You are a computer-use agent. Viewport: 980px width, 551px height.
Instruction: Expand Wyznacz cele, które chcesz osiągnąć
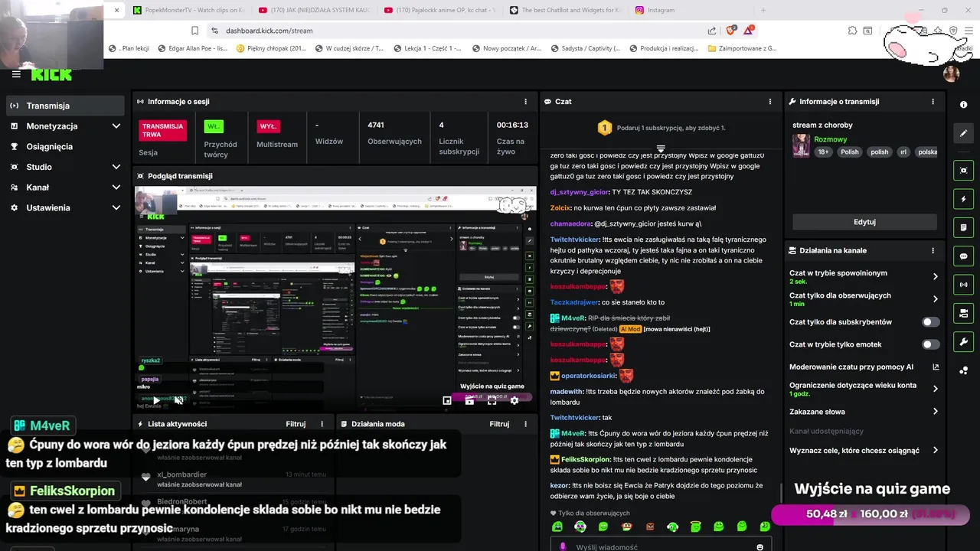864,451
